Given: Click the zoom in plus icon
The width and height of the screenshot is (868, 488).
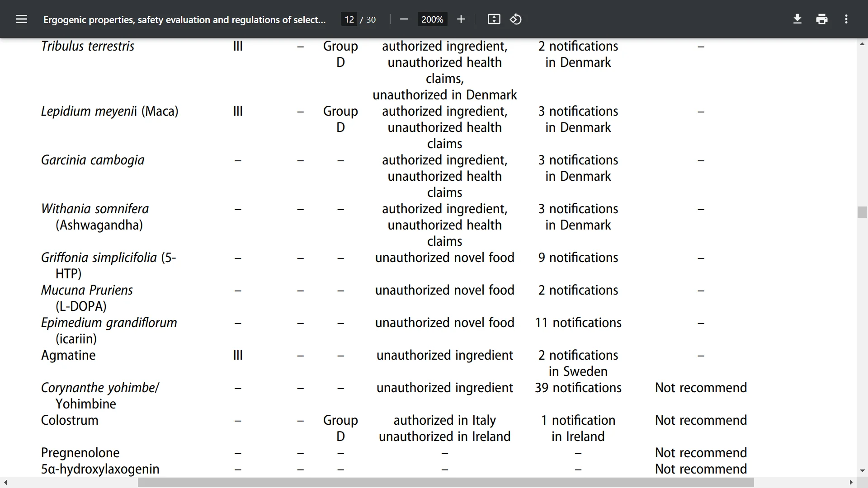Looking at the screenshot, I should tap(462, 20).
